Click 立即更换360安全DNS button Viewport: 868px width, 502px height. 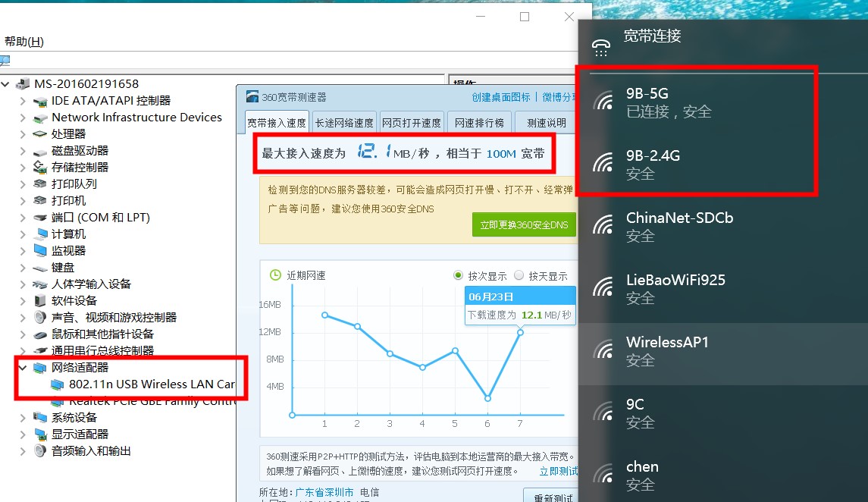[x=524, y=224]
